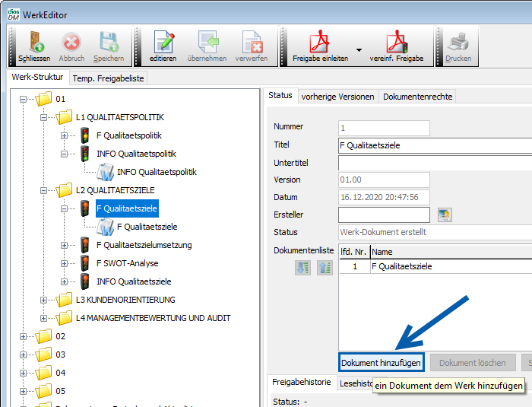Click the Ersteller user picker icon
This screenshot has width=532, height=407.
pos(445,215)
